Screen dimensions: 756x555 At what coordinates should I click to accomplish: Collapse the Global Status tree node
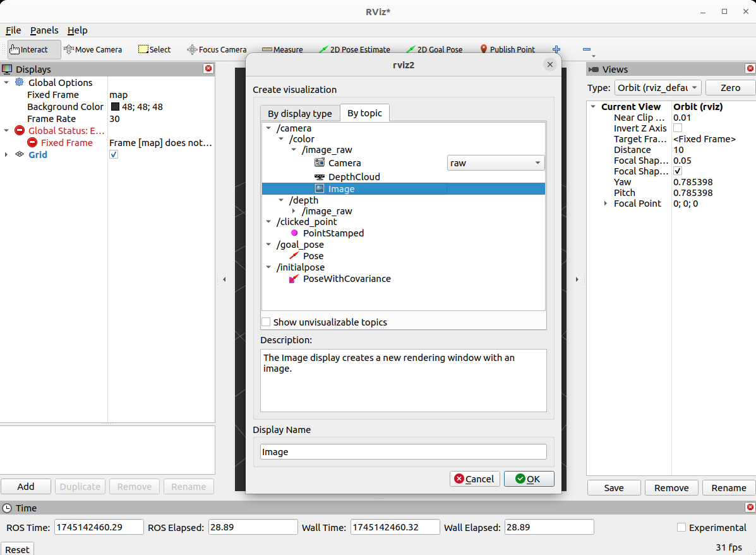[x=6, y=130]
